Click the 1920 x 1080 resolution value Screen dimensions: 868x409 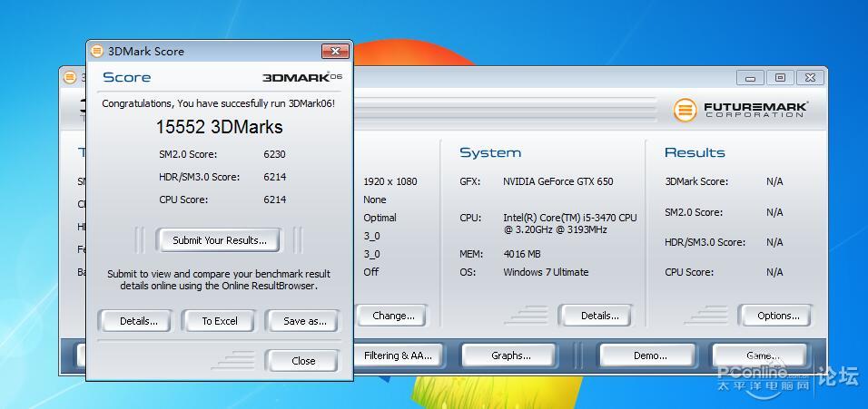390,181
